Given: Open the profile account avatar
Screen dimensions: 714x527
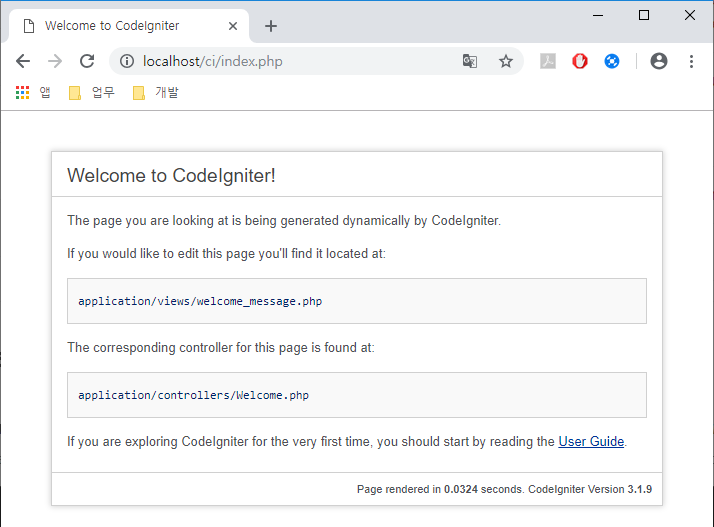Looking at the screenshot, I should [658, 61].
